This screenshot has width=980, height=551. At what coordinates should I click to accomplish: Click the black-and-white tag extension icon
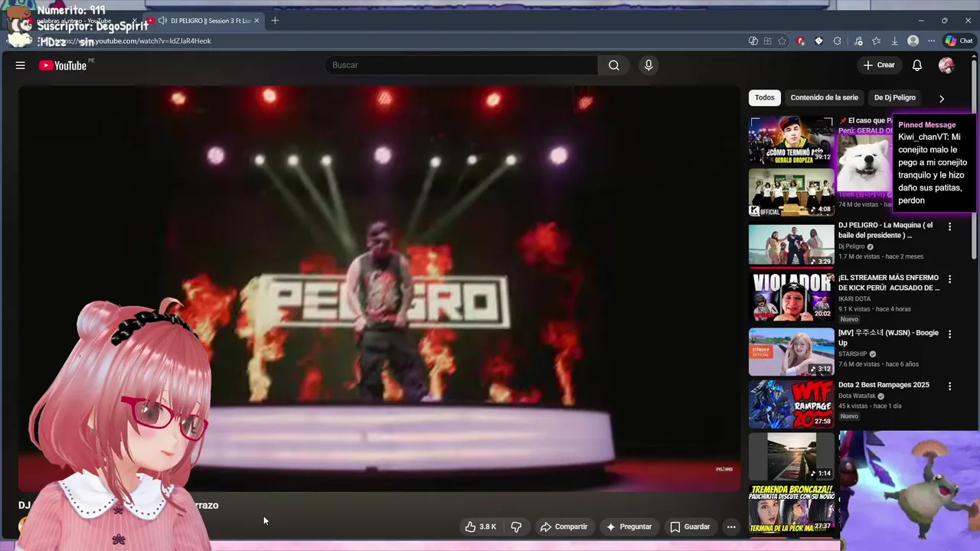[818, 41]
